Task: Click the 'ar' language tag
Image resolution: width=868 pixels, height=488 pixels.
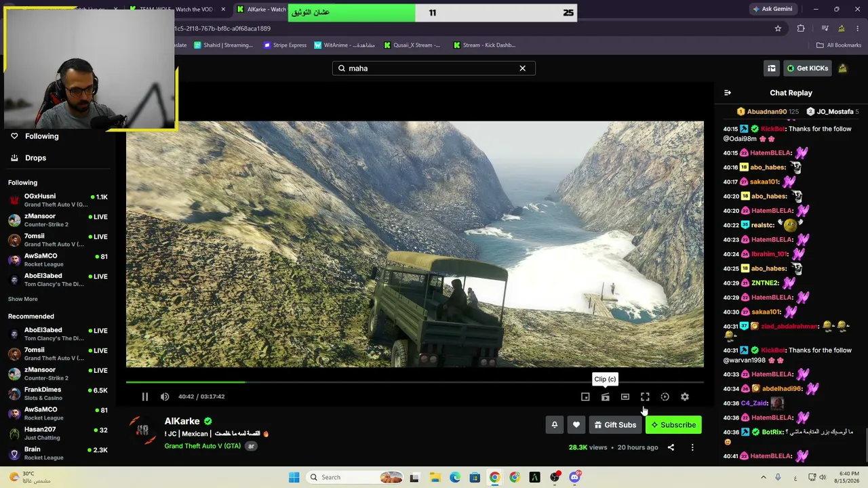Action: coord(251,446)
